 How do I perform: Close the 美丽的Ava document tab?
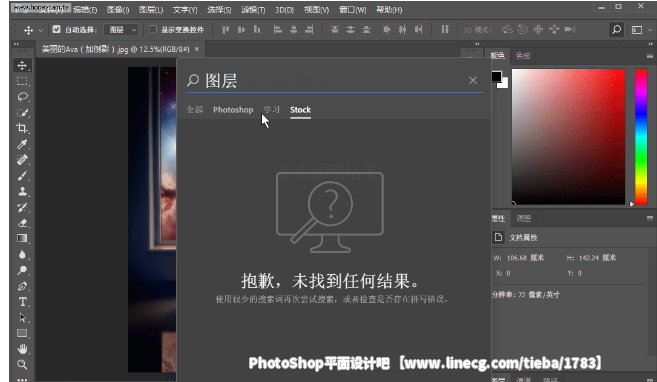197,49
